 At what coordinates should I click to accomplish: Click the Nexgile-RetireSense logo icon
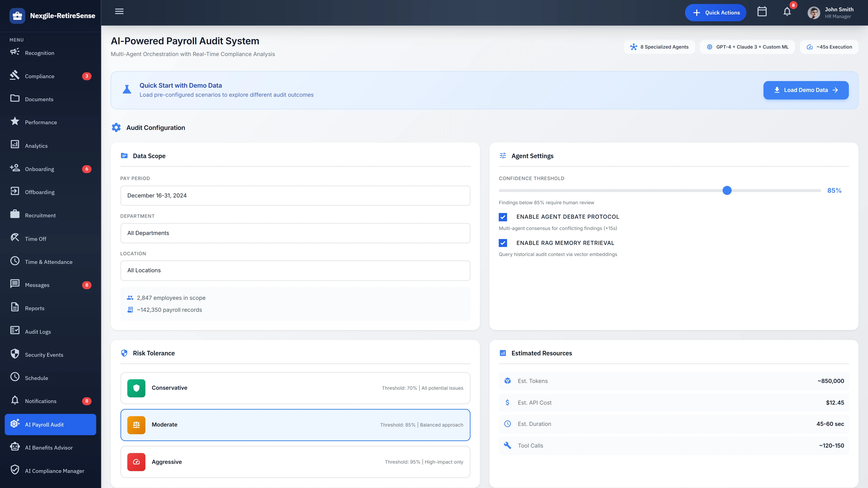click(17, 16)
